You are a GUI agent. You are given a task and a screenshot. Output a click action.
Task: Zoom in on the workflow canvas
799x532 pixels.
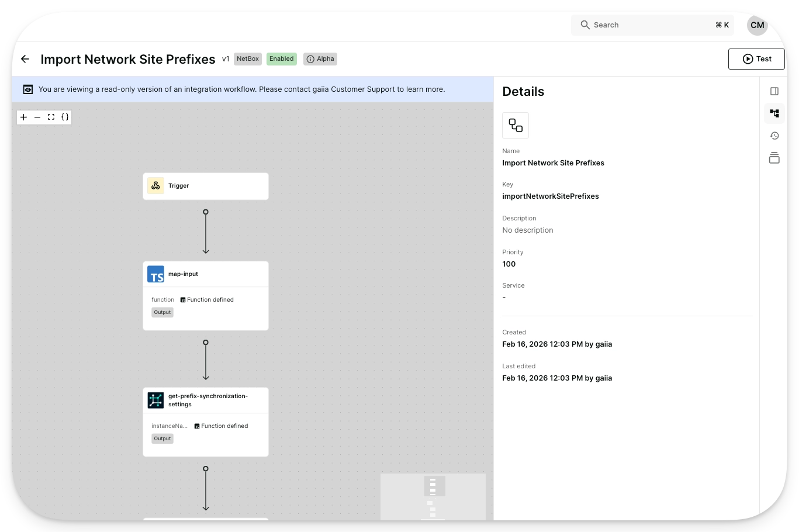click(24, 117)
